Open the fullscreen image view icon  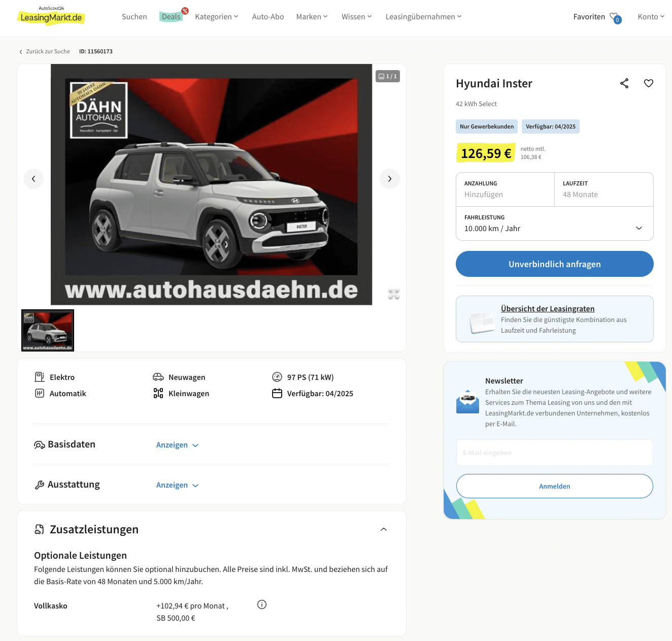click(394, 294)
